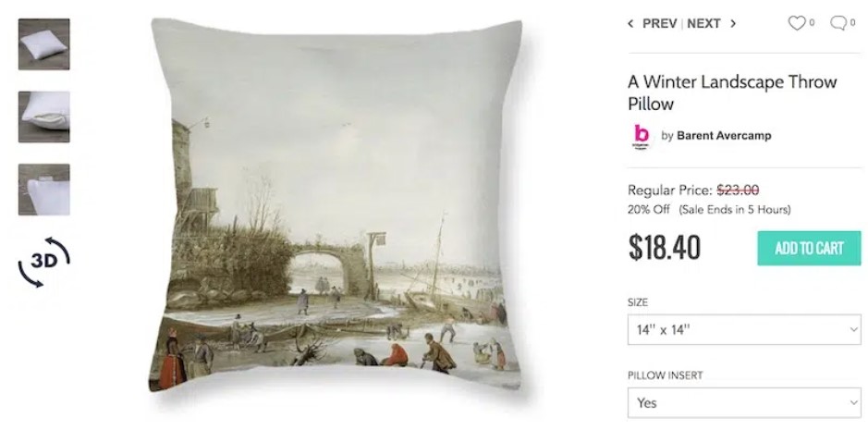Select the second pillow side-view thumbnail
This screenshot has height=442, width=868.
[x=43, y=117]
